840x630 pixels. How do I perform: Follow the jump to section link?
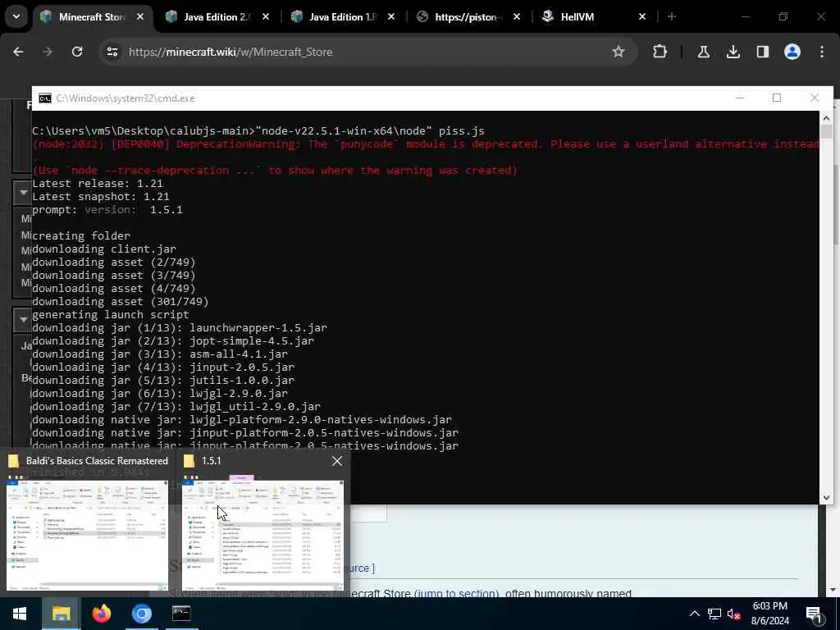pyautogui.click(x=456, y=593)
